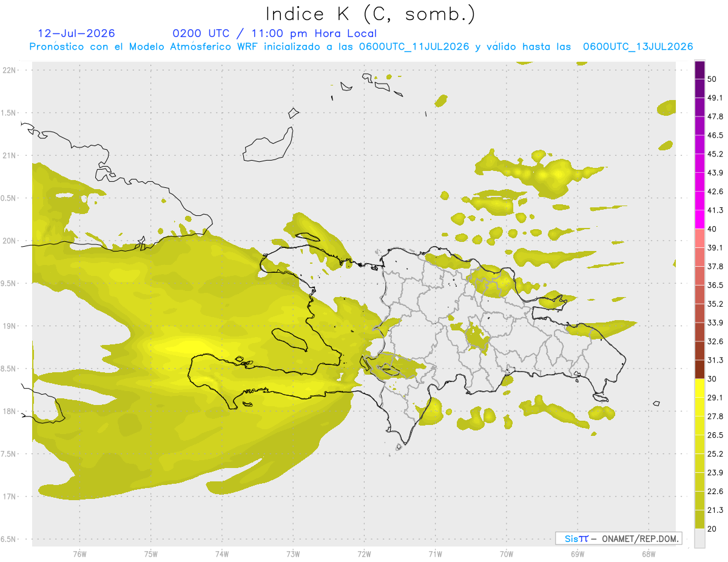728x562 pixels.
Task: Click the latitude label "6.5N"
Action: pyautogui.click(x=9, y=539)
